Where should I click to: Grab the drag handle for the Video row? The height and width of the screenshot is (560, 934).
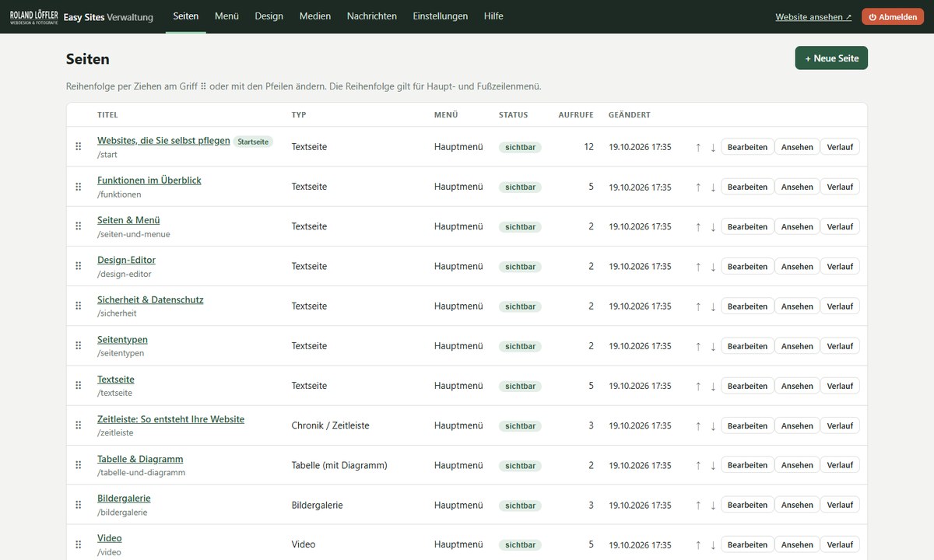click(78, 544)
